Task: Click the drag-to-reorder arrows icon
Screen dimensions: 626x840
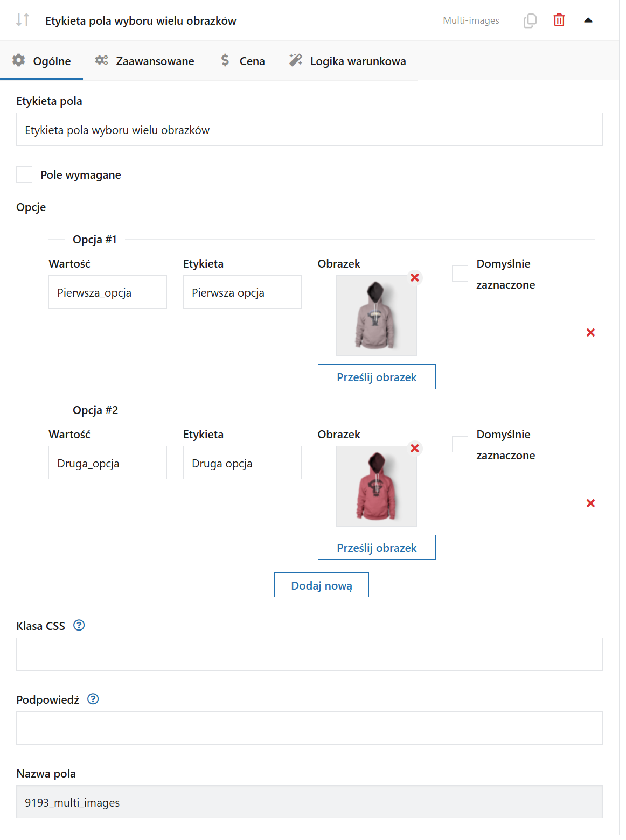Action: pos(23,20)
